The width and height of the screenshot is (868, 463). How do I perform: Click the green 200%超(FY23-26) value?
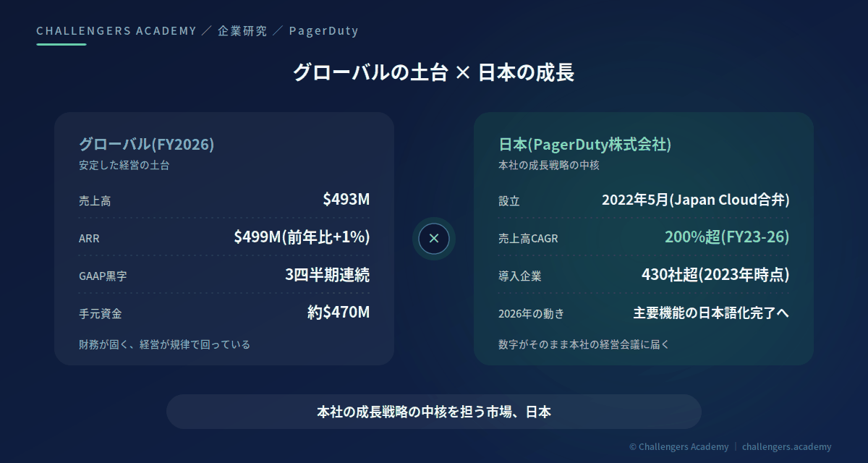727,237
